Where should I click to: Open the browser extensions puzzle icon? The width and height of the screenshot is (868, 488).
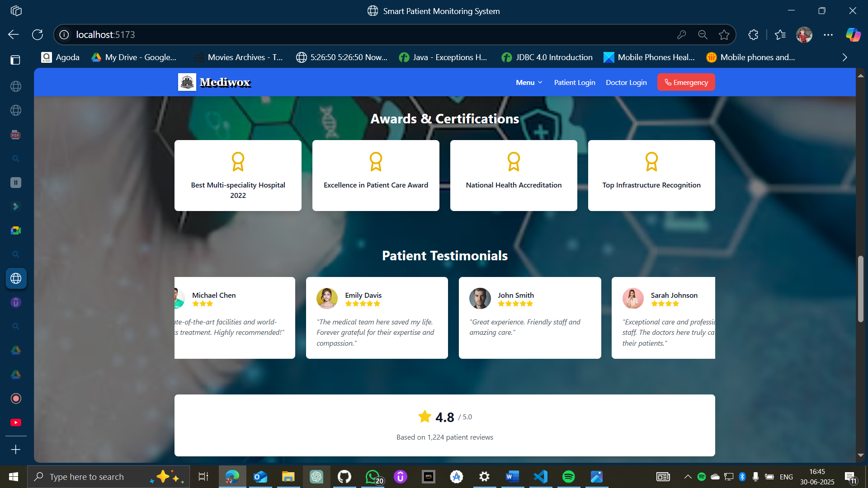pos(753,35)
